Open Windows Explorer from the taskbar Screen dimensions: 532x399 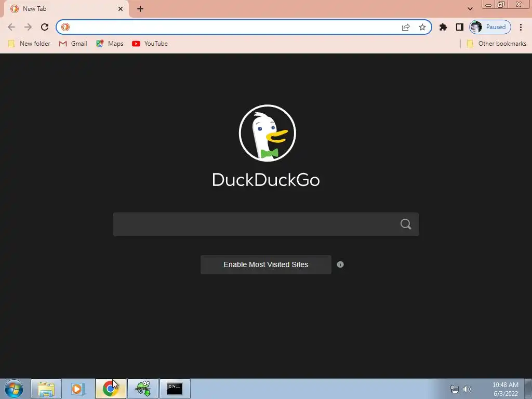click(x=46, y=389)
